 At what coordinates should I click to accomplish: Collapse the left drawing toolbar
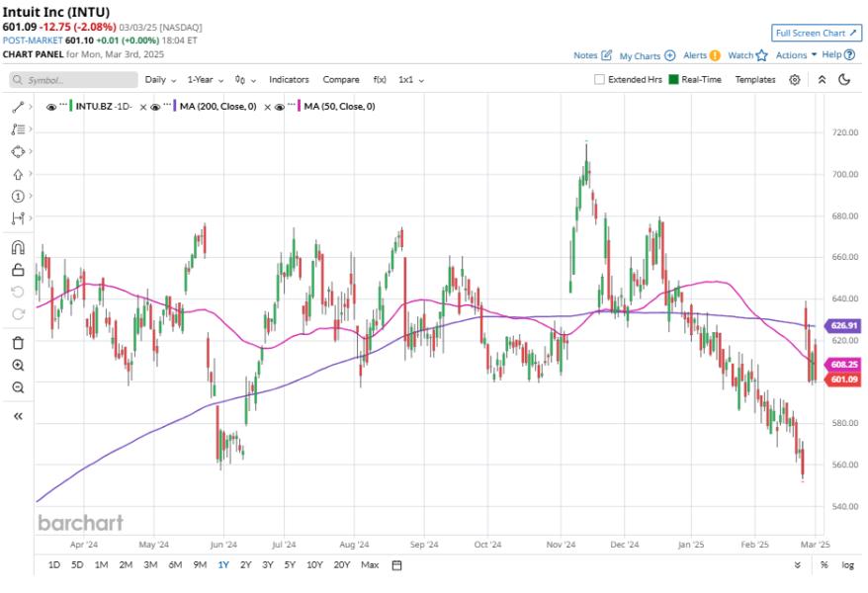[18, 416]
